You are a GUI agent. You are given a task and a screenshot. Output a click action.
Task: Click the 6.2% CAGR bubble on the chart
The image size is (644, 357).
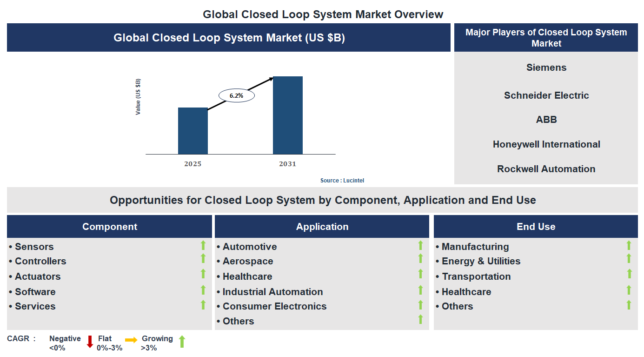pos(236,95)
